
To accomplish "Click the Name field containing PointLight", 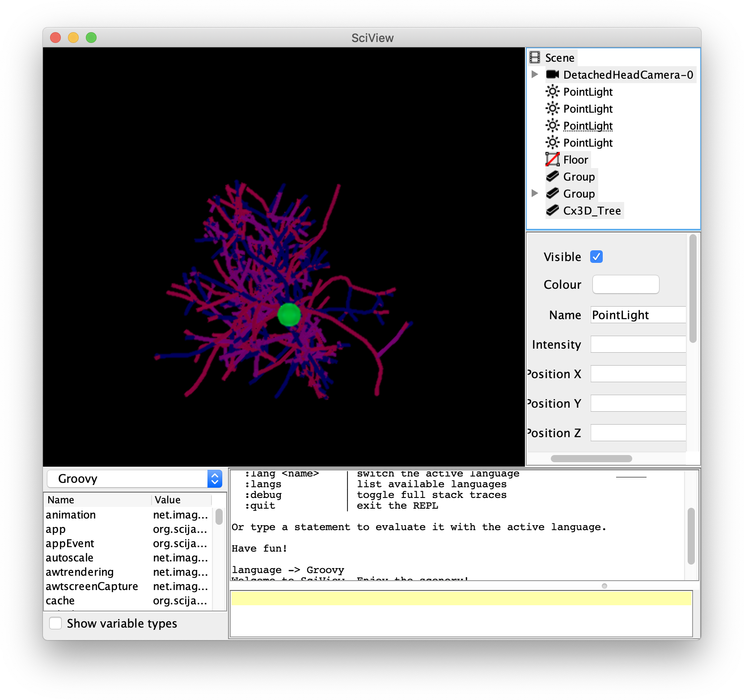I will pyautogui.click(x=638, y=315).
